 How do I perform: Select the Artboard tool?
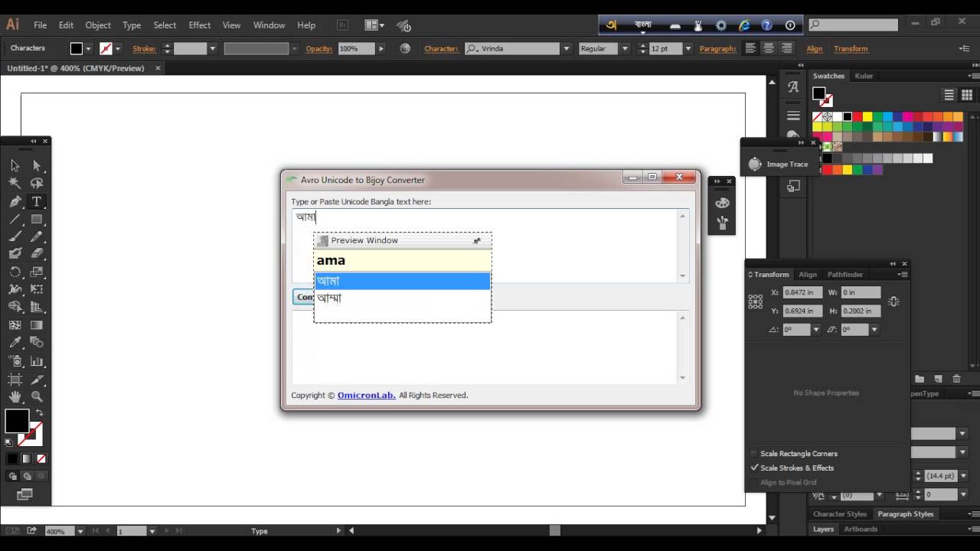tap(15, 380)
